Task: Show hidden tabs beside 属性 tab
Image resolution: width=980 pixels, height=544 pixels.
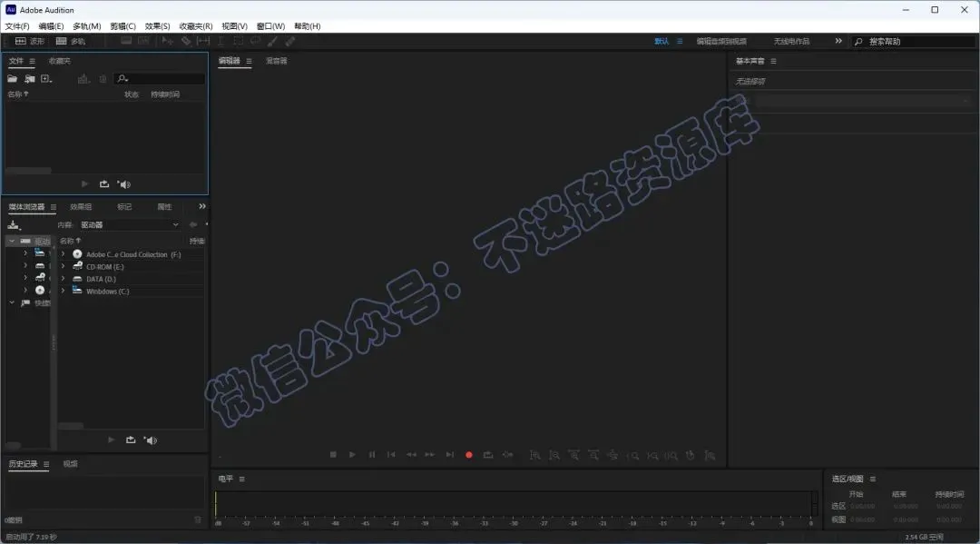Action: (201, 206)
